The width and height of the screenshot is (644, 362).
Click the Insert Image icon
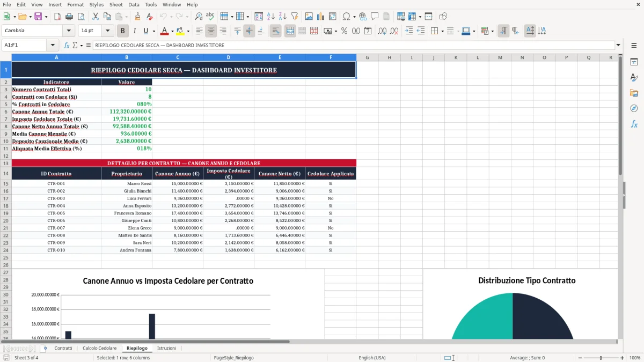pos(309,17)
